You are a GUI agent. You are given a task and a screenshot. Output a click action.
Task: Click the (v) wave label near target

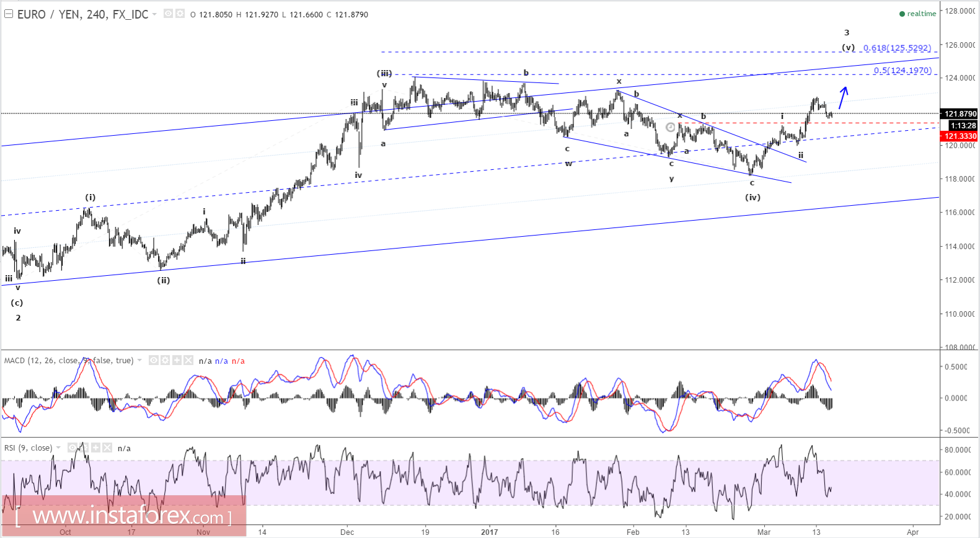(x=848, y=47)
